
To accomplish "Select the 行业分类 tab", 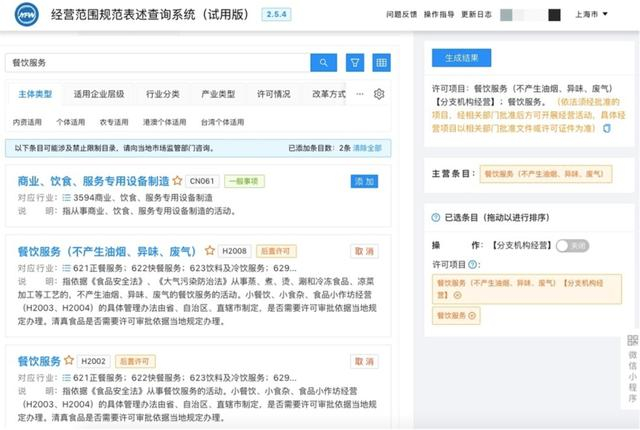I will click(163, 94).
